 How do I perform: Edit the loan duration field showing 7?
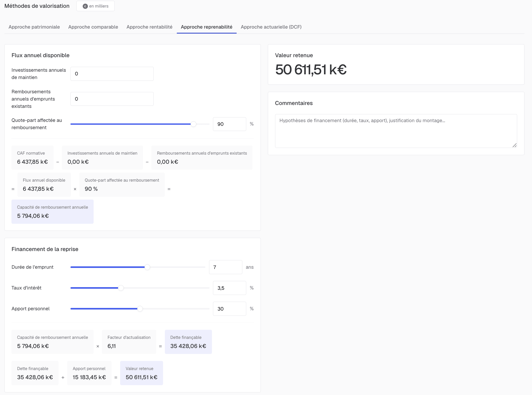point(225,267)
